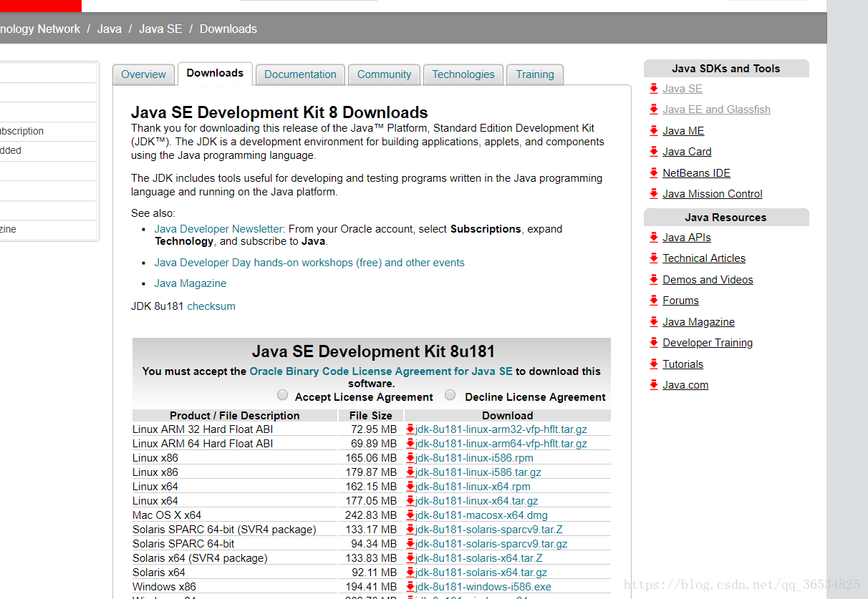
Task: Download jdk-8u181-solaris-sparcv9.tar.gz file link
Action: [491, 544]
